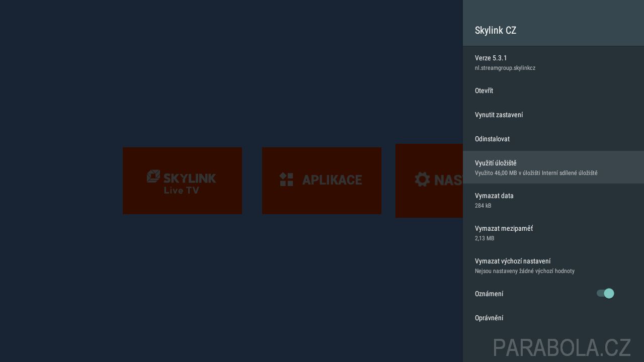
Task: Open Oprávnění permissions
Action: [553, 318]
